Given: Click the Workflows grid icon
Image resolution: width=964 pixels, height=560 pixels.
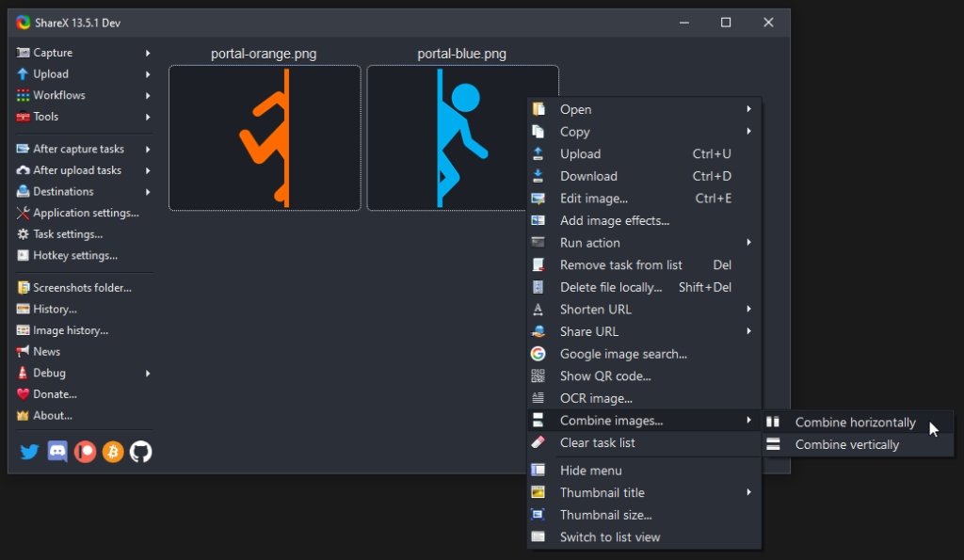Looking at the screenshot, I should point(23,95).
